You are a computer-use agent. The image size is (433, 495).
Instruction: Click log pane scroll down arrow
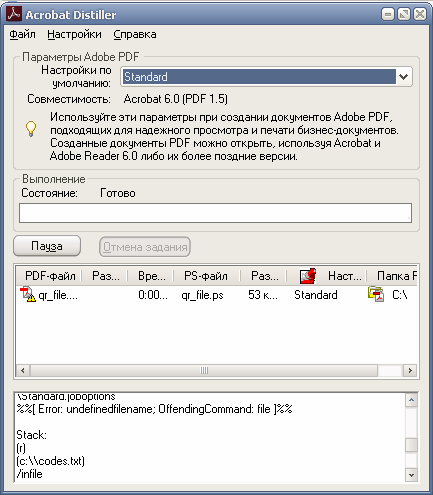(x=411, y=475)
